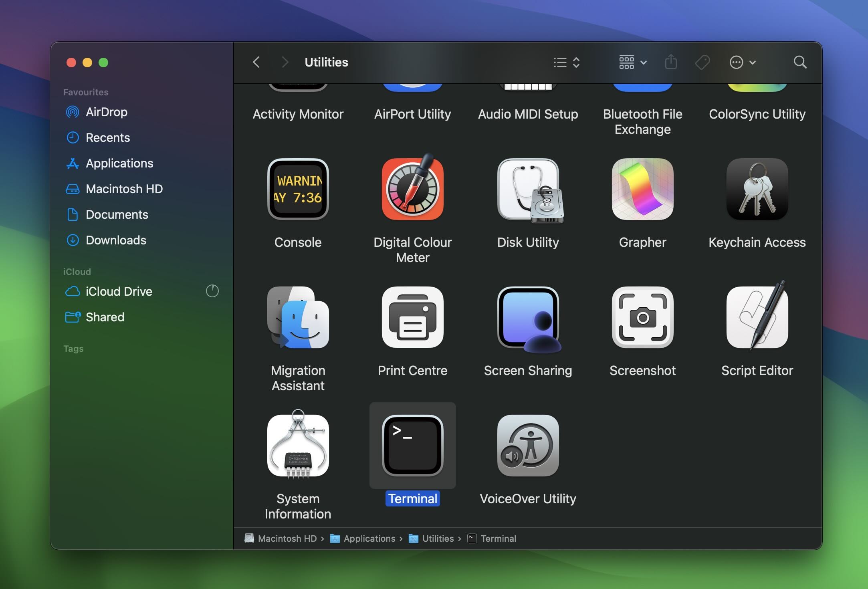Open Downloads in the sidebar

pos(143,240)
